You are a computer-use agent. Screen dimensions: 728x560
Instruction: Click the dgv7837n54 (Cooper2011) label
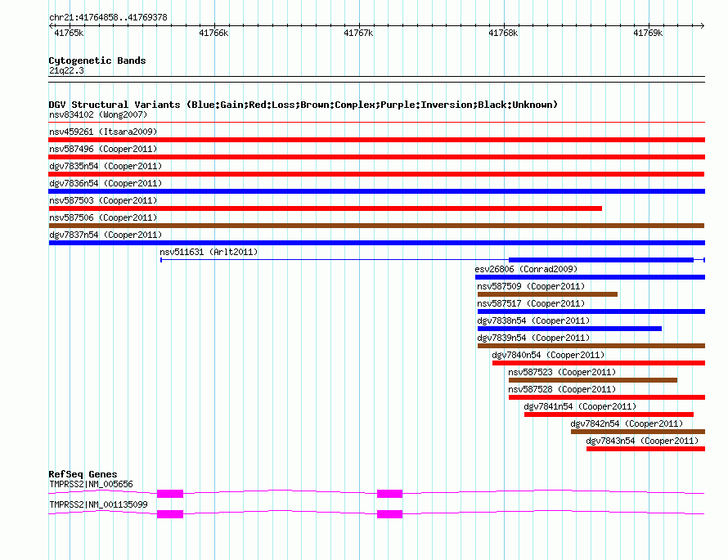click(106, 235)
